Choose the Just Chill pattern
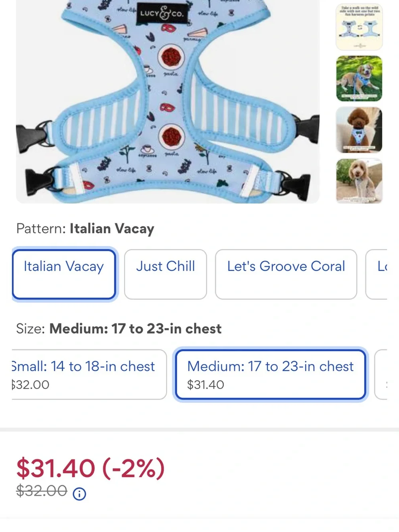The height and width of the screenshot is (532, 399). [166, 274]
